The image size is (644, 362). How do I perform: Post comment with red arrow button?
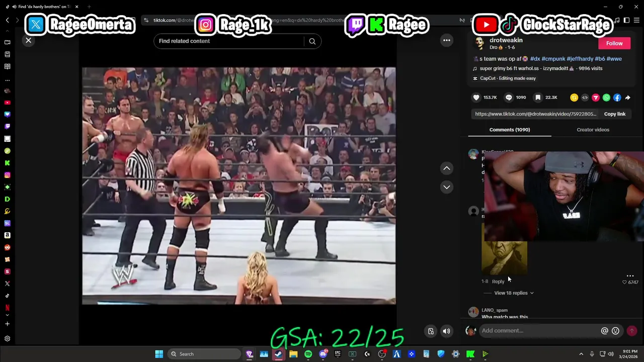632,331
